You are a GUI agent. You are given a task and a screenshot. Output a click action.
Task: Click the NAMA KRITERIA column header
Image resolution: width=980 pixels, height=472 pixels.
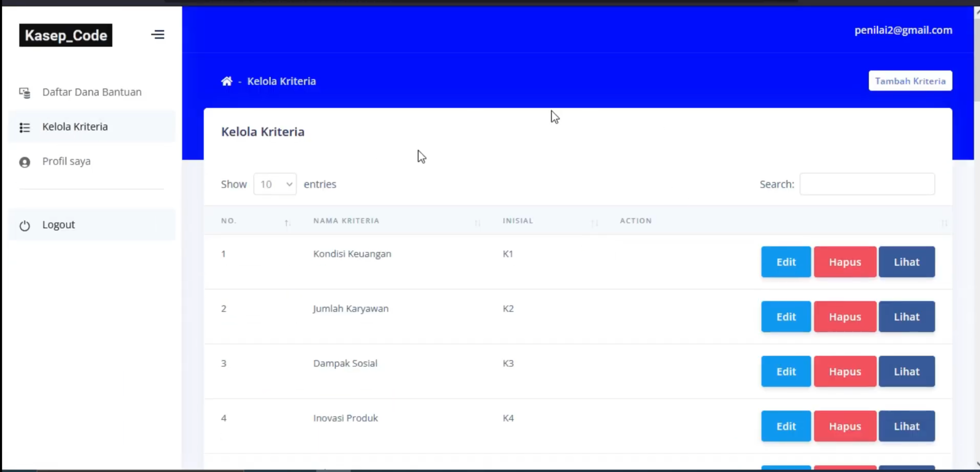click(x=346, y=221)
